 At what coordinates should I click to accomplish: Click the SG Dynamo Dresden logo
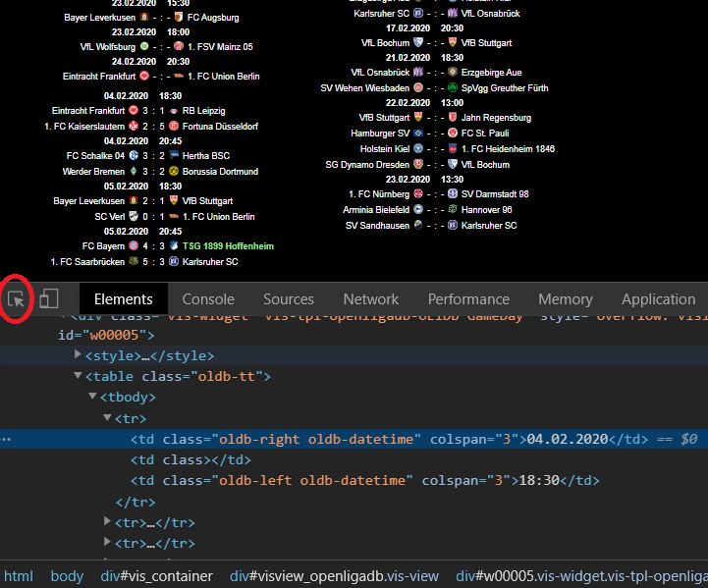click(x=418, y=164)
